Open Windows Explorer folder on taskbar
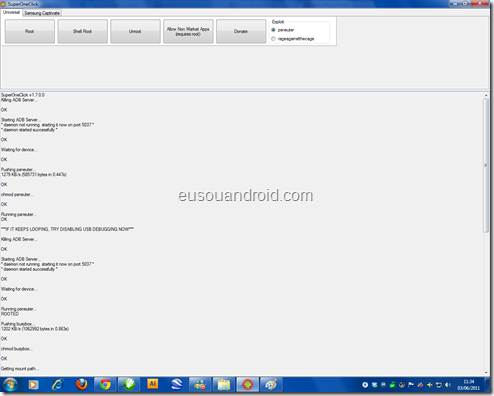This screenshot has height=396, width=494. (224, 385)
